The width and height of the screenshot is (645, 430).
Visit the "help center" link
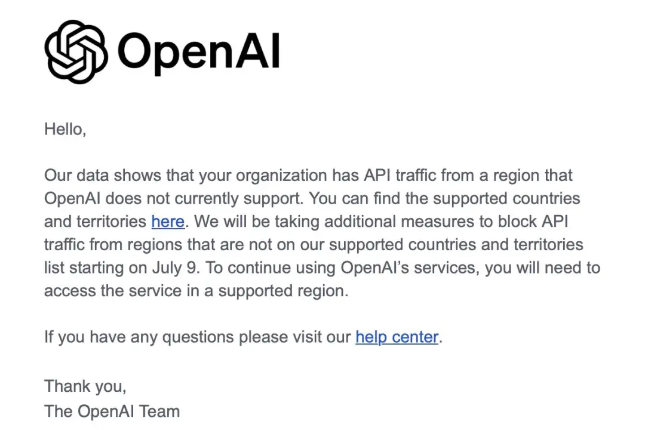coord(397,337)
